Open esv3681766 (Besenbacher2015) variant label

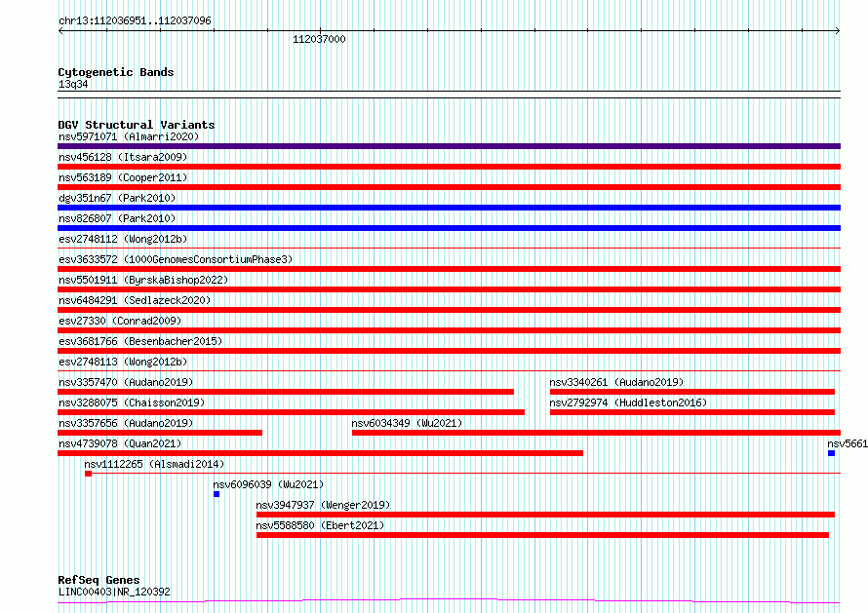(x=140, y=341)
